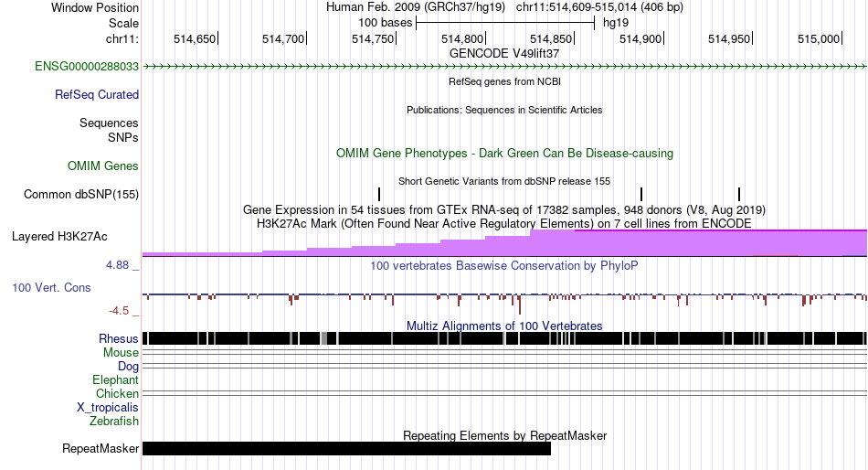Select the Rhesus alignment label
The height and width of the screenshot is (470, 868).
pos(119,338)
